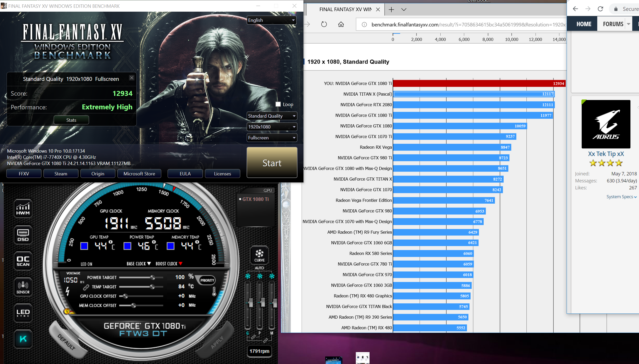The width and height of the screenshot is (639, 364).
Task: Open LED Sync settings
Action: pyautogui.click(x=23, y=313)
